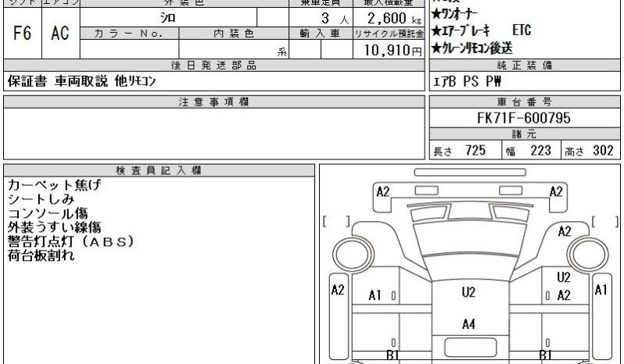Select the equipment text 'エアB PS PW'

point(467,81)
